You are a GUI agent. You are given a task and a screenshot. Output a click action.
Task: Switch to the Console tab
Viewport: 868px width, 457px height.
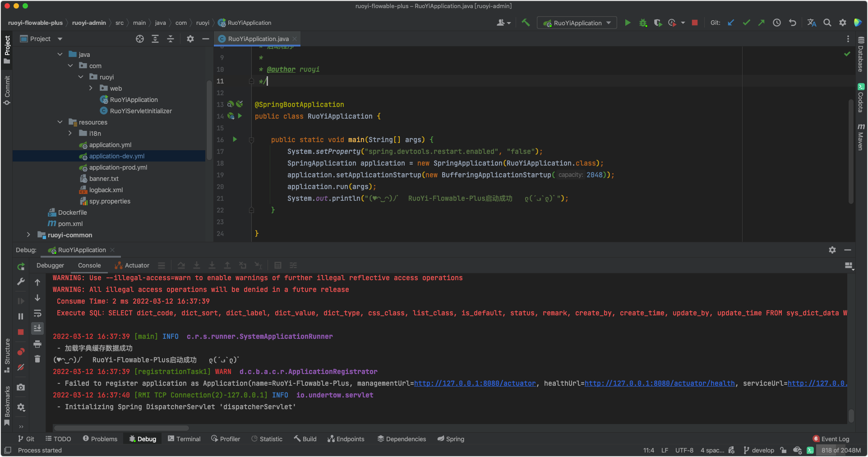[89, 265]
